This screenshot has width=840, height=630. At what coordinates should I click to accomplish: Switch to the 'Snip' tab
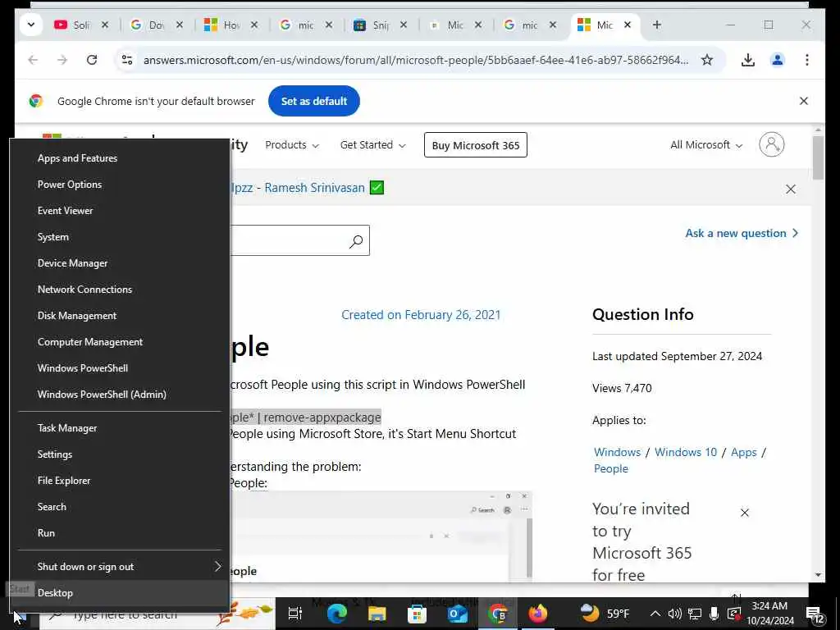pos(381,25)
